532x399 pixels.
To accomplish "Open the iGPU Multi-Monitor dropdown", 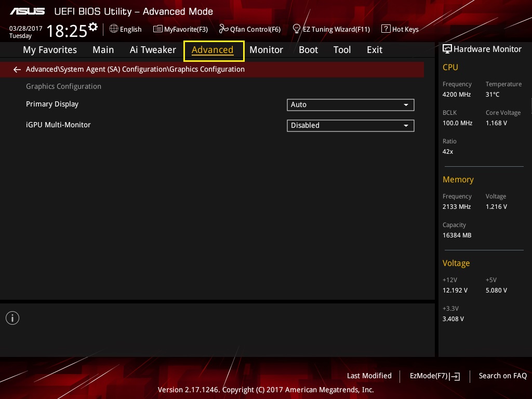I will 351,126.
